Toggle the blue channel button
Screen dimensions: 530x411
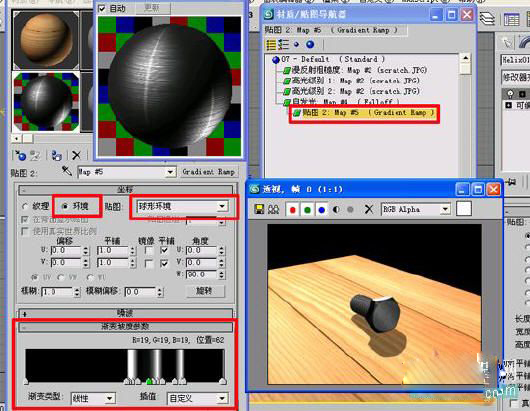[321, 210]
